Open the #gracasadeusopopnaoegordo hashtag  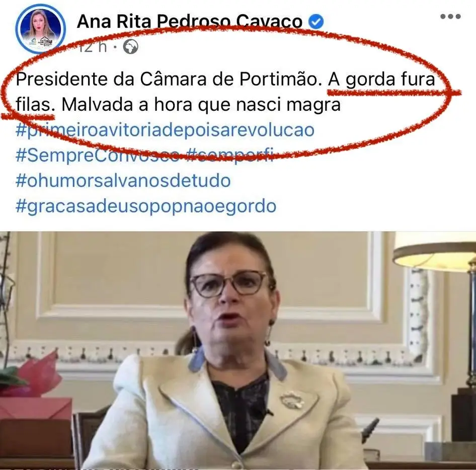[146, 206]
